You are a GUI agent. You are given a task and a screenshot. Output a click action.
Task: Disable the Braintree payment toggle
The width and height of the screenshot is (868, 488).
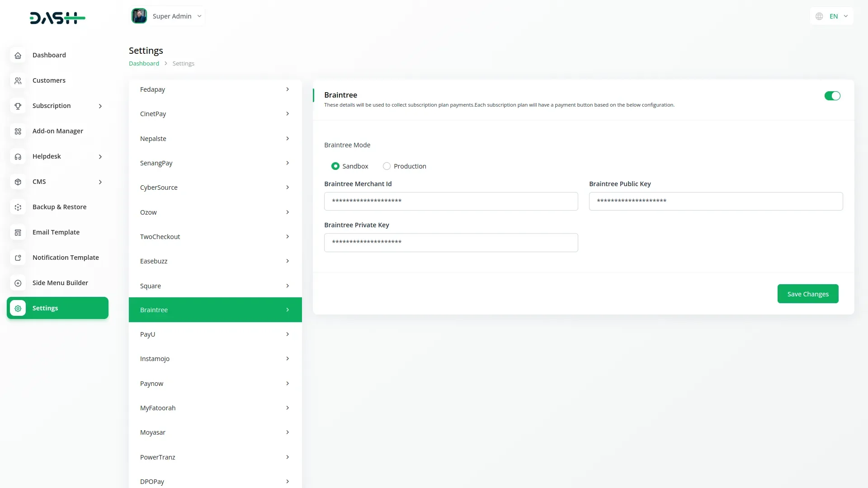pos(832,96)
